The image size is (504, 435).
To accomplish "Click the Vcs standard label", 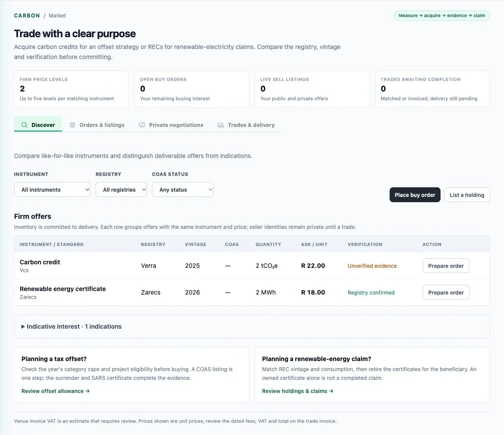I will click(24, 270).
